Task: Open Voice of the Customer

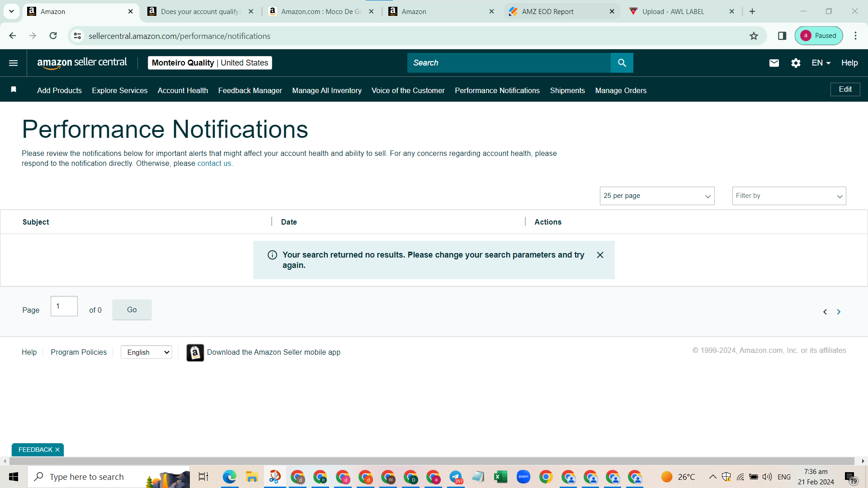Action: click(408, 90)
